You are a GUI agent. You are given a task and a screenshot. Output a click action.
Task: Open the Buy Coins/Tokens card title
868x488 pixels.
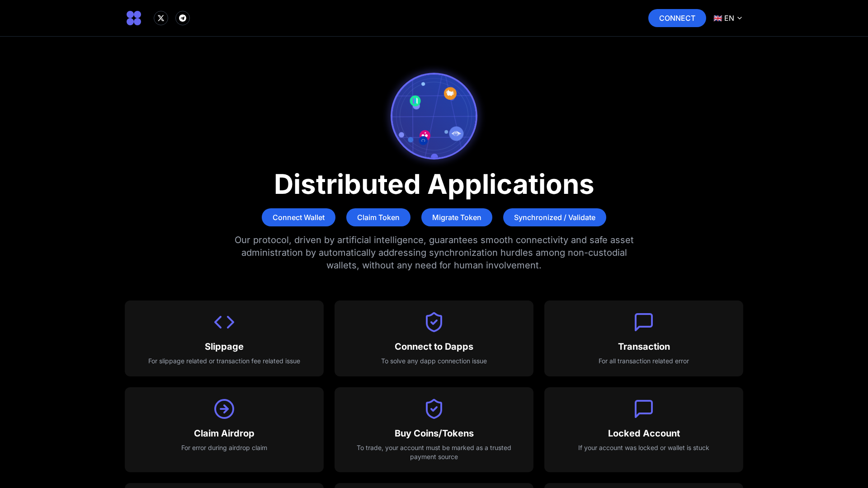[x=434, y=433]
